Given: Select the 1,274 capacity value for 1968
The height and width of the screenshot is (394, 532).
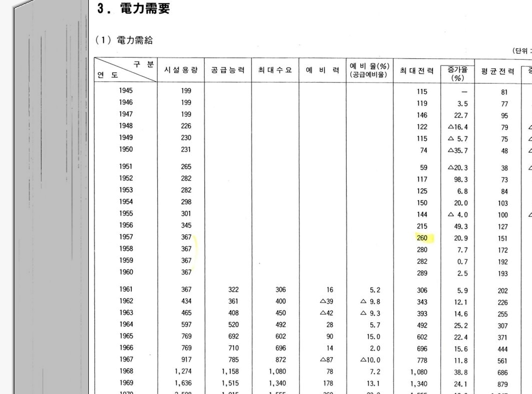Looking at the screenshot, I should point(183,372).
